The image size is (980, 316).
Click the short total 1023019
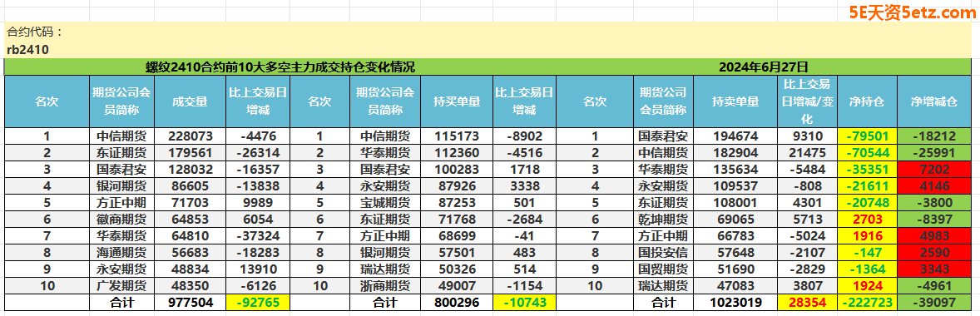tap(735, 302)
